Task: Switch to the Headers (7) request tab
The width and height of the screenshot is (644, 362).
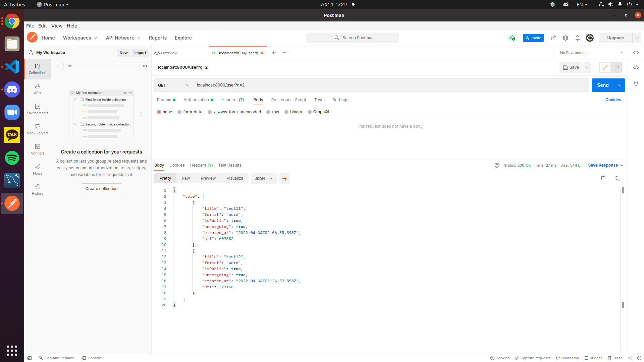Action: click(233, 100)
